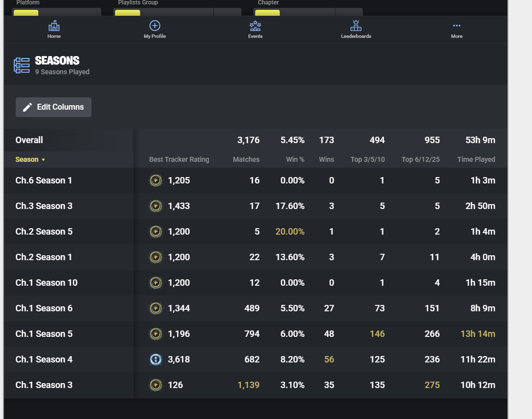
Task: Click tracker rating badge for Ch.2 Season 5
Action: click(156, 232)
